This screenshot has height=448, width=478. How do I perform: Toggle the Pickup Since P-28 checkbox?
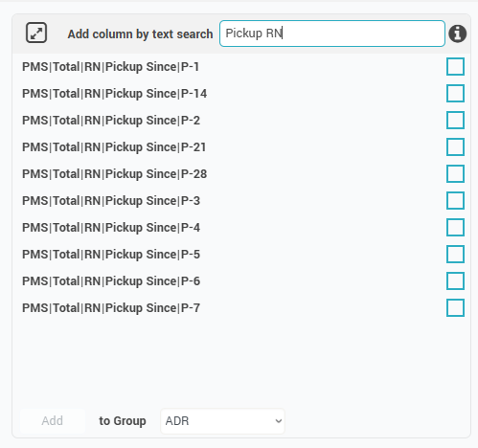click(455, 174)
